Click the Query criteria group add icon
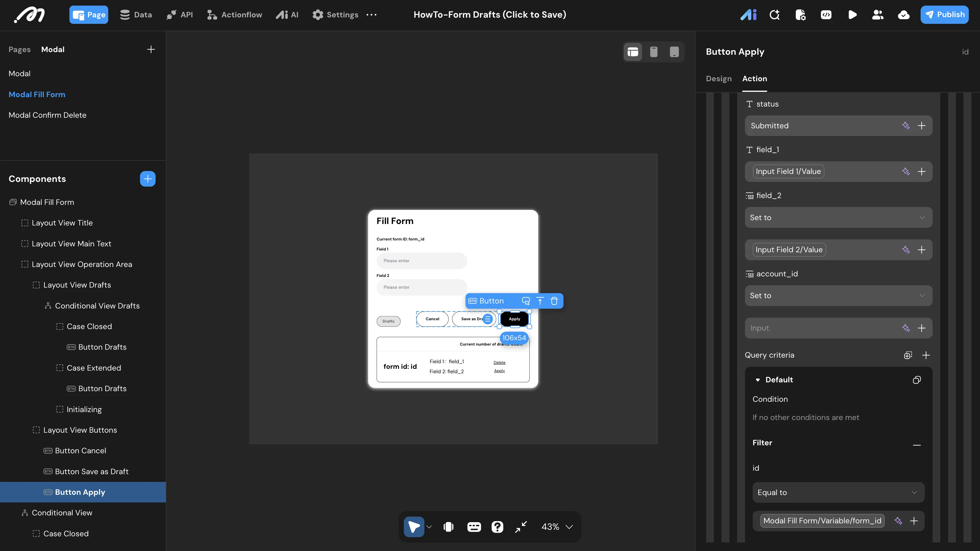Viewport: 980px width, 551px height. pos(908,355)
